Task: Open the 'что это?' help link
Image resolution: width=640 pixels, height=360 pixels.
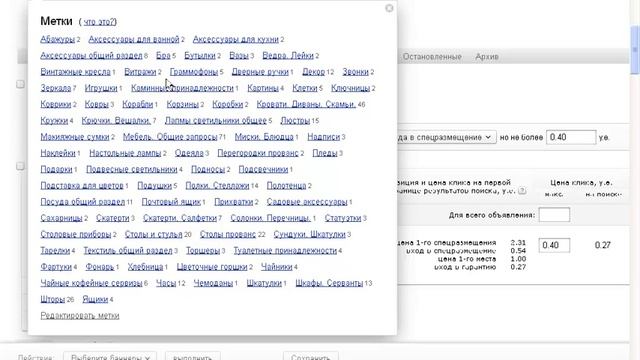Action: 100,22
